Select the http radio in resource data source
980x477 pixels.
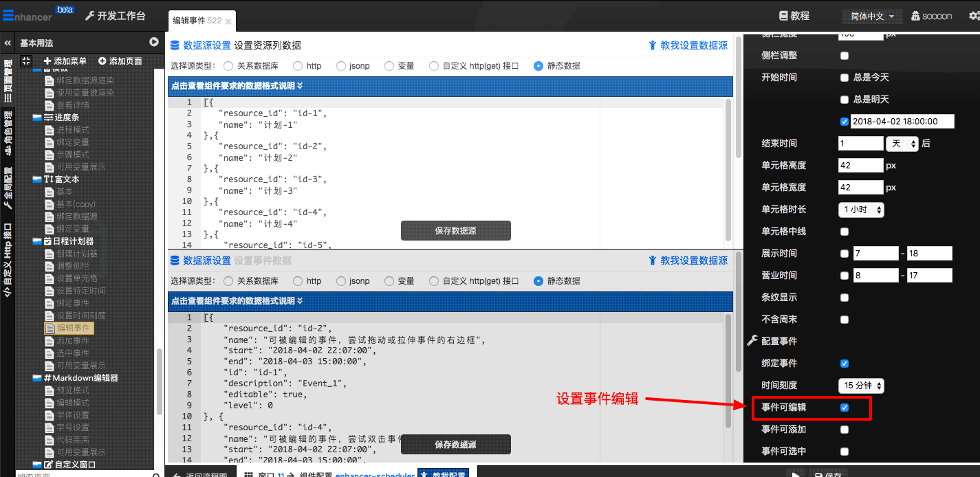point(298,66)
